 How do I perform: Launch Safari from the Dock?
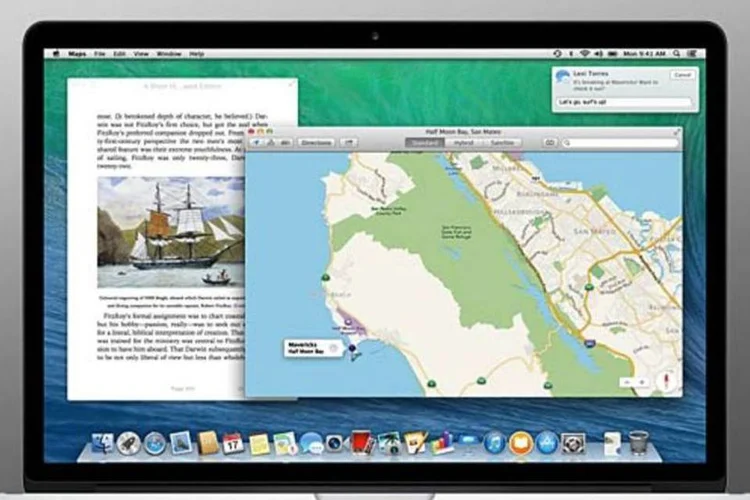click(154, 444)
